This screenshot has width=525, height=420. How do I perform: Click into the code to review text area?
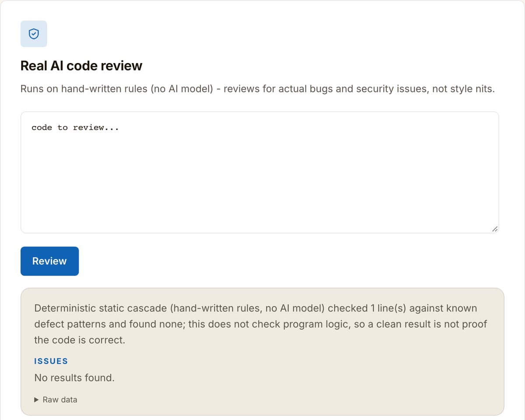coord(259,172)
